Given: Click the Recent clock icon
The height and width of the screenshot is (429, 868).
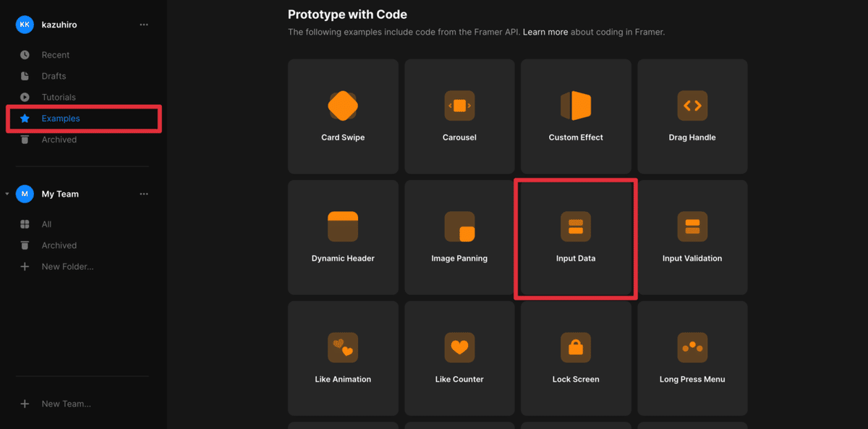Looking at the screenshot, I should (x=25, y=55).
